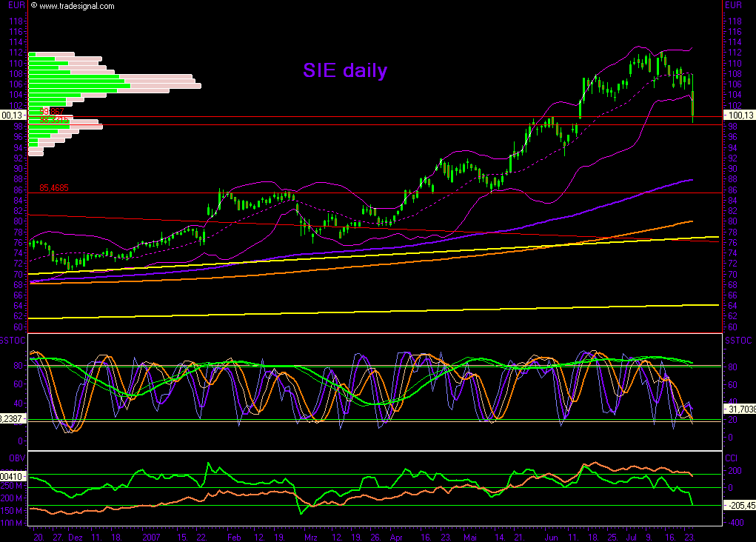This screenshot has height=542, width=756.
Task: Expand the SIE daily chart title
Action: 345,70
